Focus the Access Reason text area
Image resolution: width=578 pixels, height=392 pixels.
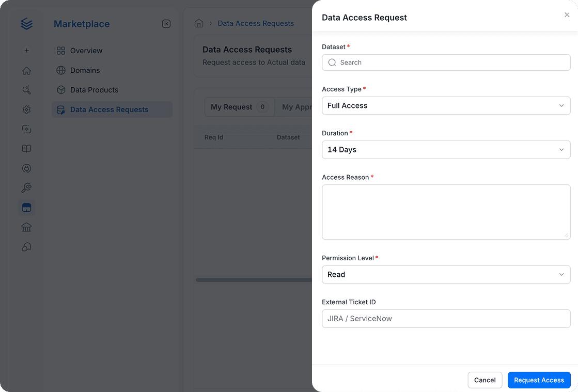point(446,212)
